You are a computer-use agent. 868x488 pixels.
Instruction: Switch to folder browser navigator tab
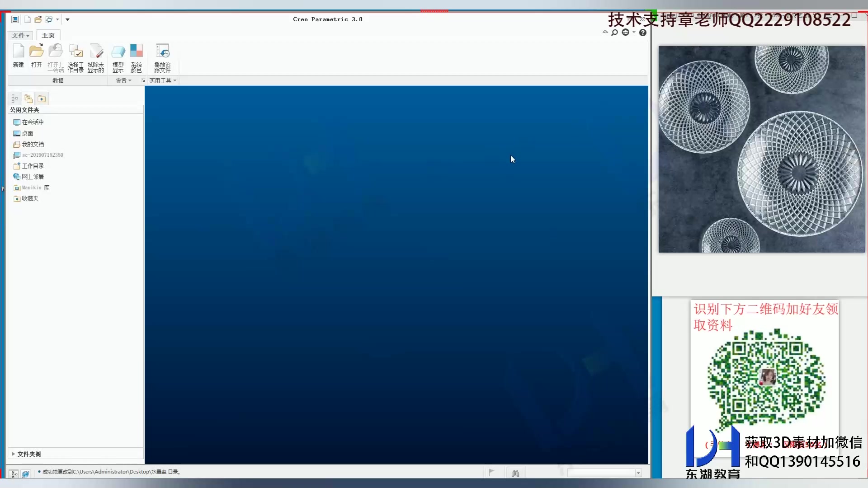tap(28, 99)
